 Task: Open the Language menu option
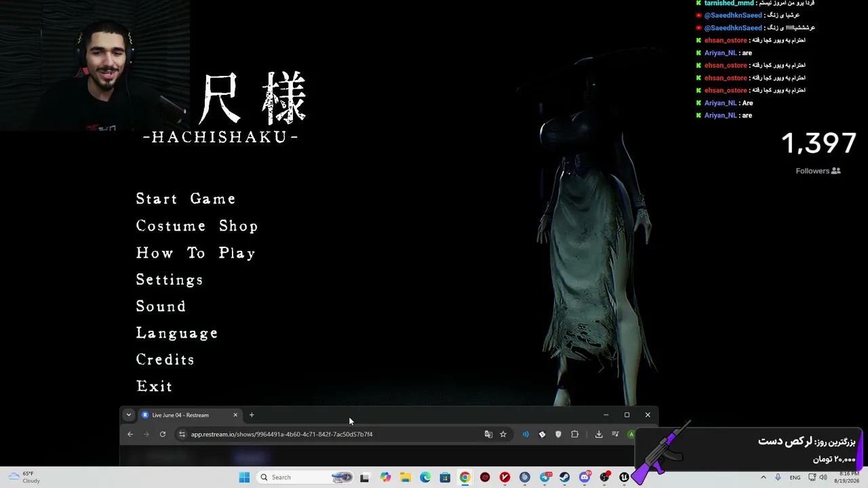click(x=177, y=333)
